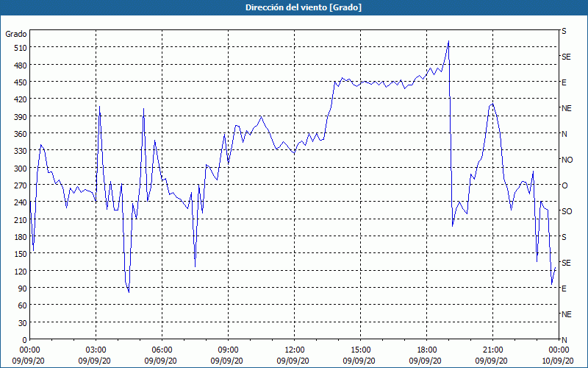
Task: Click the 'NO' compass label on right axis
Action: click(567, 160)
